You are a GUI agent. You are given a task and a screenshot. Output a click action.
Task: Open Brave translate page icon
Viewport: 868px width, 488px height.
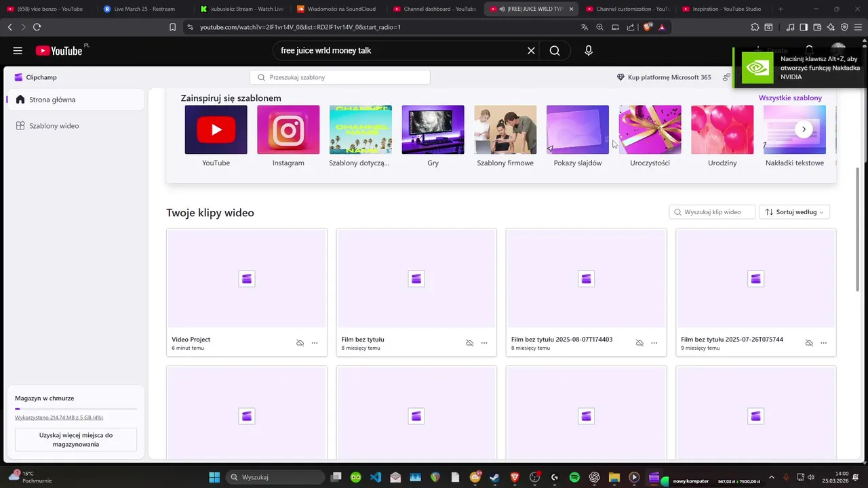pyautogui.click(x=585, y=27)
